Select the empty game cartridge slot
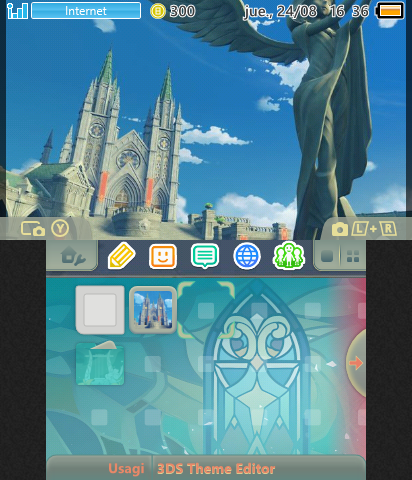Image resolution: width=412 pixels, height=480 pixels. 100,310
